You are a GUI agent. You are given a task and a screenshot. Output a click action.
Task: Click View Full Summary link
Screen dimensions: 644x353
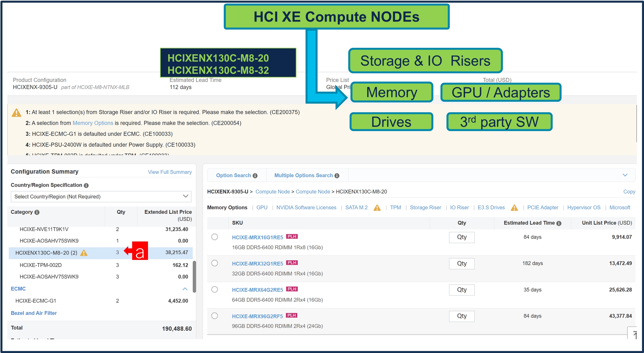170,172
